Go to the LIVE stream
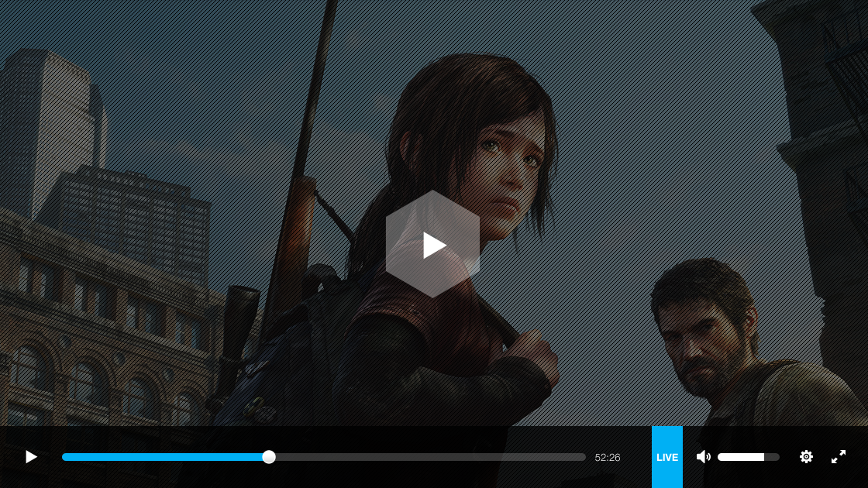Screen dimensions: 868x488 667,457
